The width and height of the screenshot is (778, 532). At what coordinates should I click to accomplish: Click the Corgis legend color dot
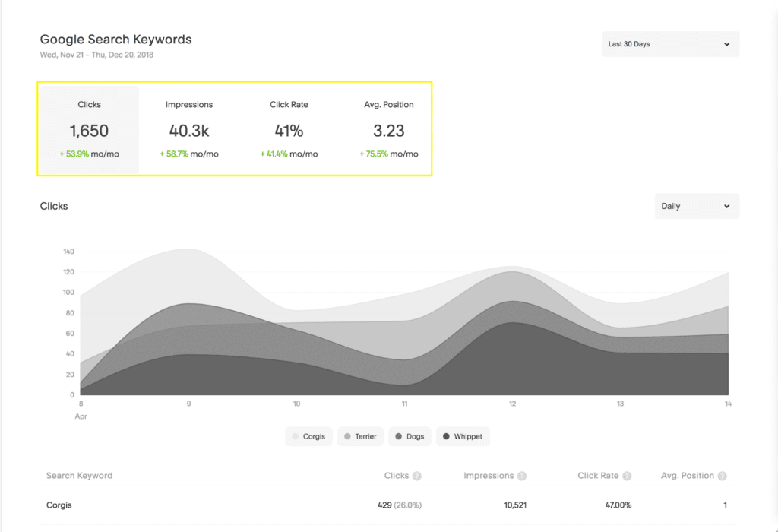[x=296, y=437]
